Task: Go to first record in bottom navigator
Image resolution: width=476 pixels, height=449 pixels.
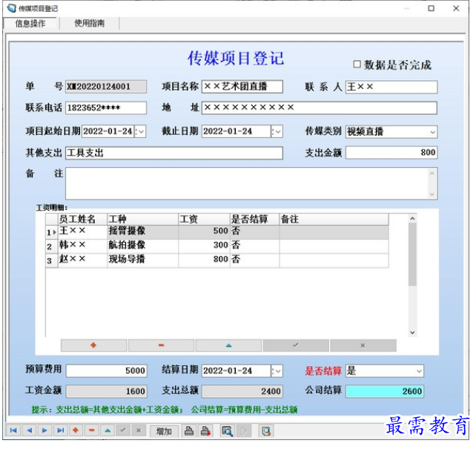Action: click(x=13, y=430)
